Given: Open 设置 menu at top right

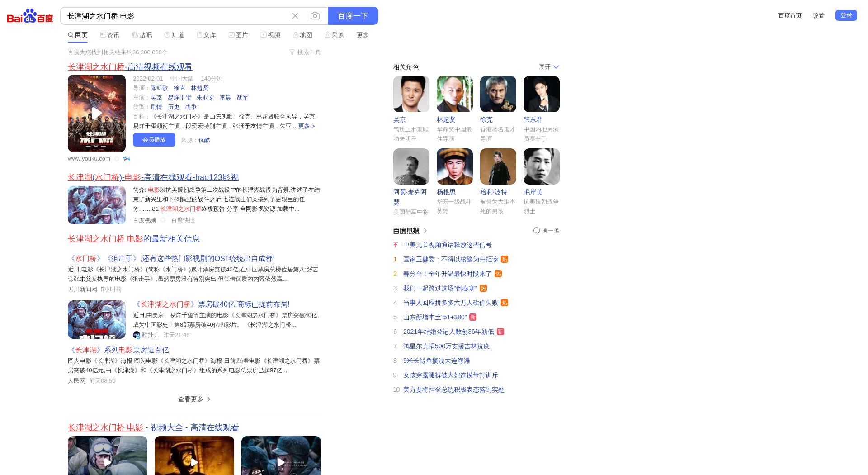Looking at the screenshot, I should tap(819, 16).
